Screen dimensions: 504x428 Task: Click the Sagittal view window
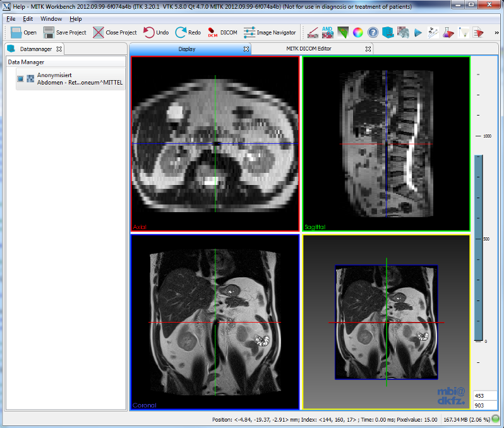coord(387,144)
